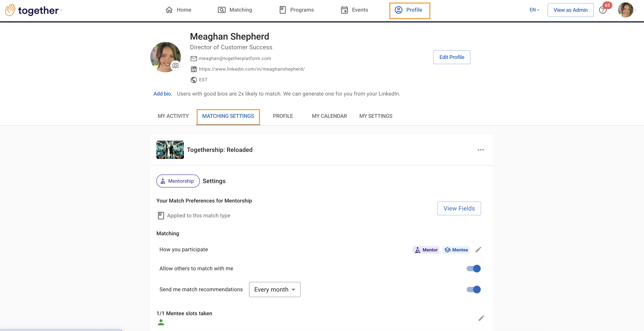The image size is (644, 331).
Task: Click the Togethership: Reloaded program thumbnail
Action: [x=170, y=150]
